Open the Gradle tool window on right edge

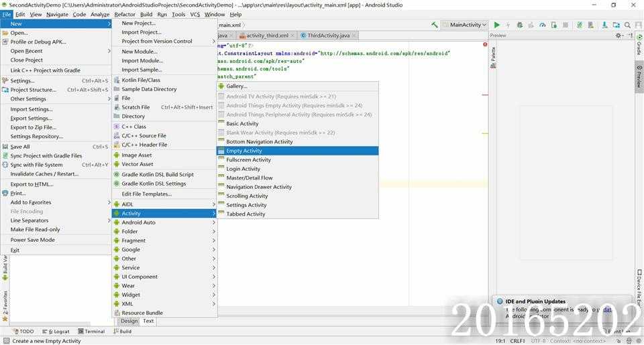639,45
